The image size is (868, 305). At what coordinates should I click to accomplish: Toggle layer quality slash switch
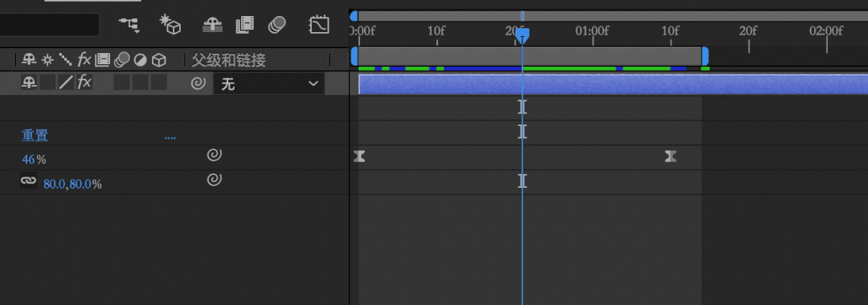point(66,83)
